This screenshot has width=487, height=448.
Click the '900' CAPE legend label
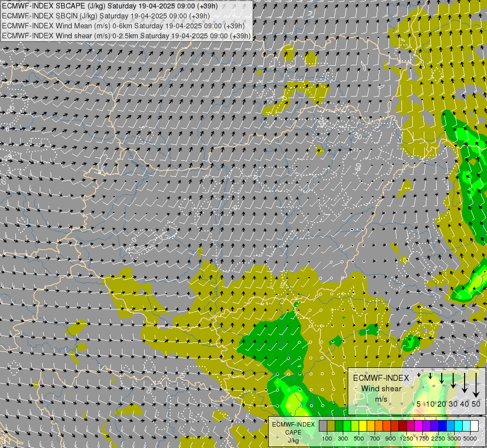click(x=390, y=439)
